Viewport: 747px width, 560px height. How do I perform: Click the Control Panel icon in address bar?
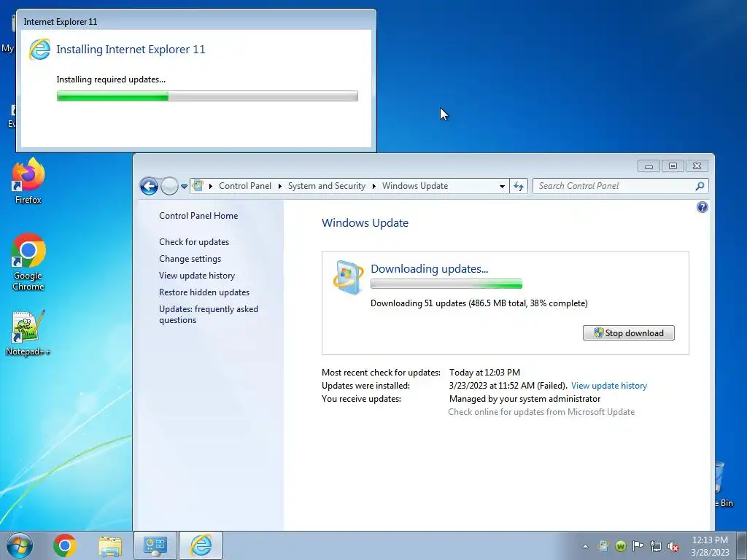coord(198,186)
